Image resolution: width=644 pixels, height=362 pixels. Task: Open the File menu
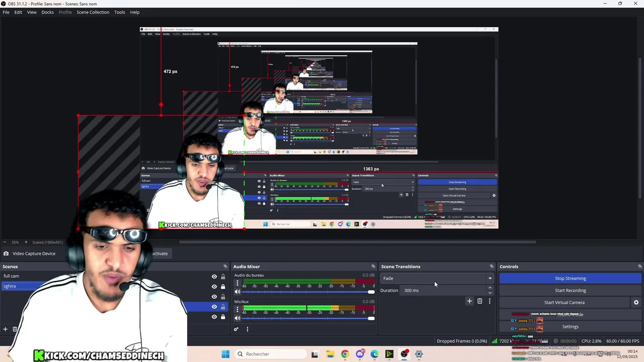pyautogui.click(x=6, y=12)
